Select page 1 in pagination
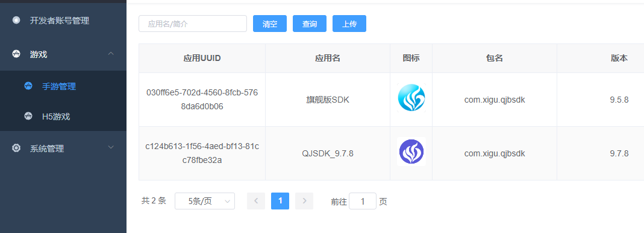Screen dimensions: 644x233 280,201
